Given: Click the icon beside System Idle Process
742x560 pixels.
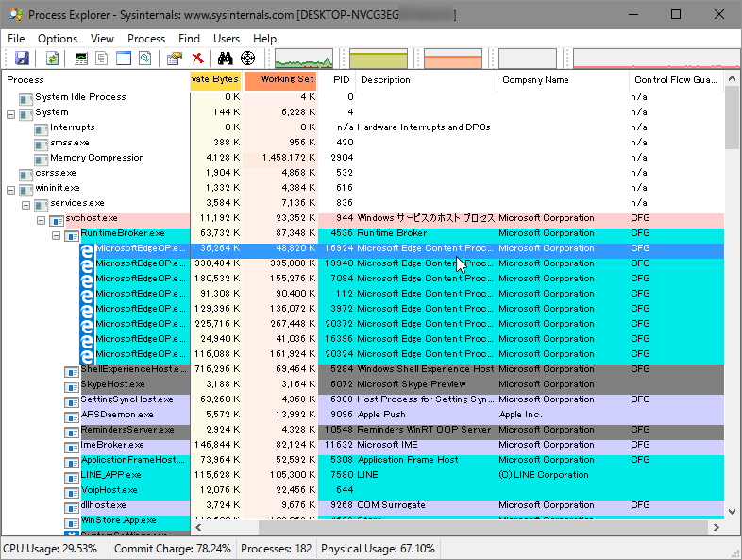Looking at the screenshot, I should (x=25, y=99).
